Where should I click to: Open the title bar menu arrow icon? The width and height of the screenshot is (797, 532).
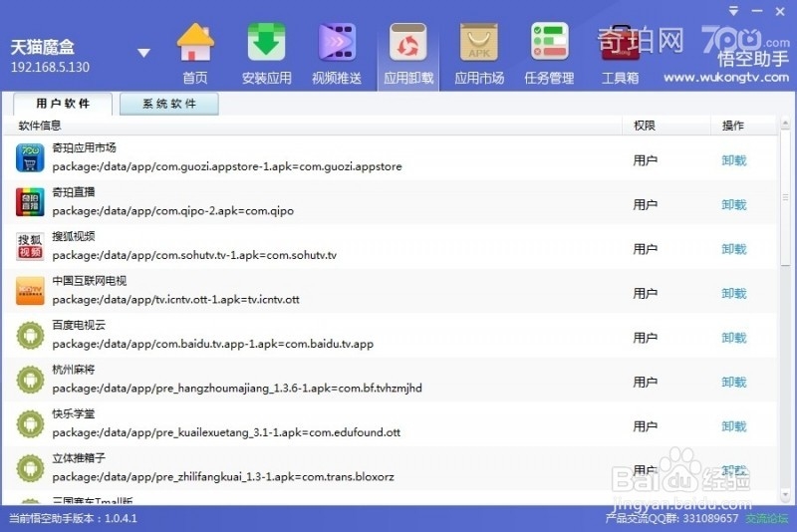[733, 11]
